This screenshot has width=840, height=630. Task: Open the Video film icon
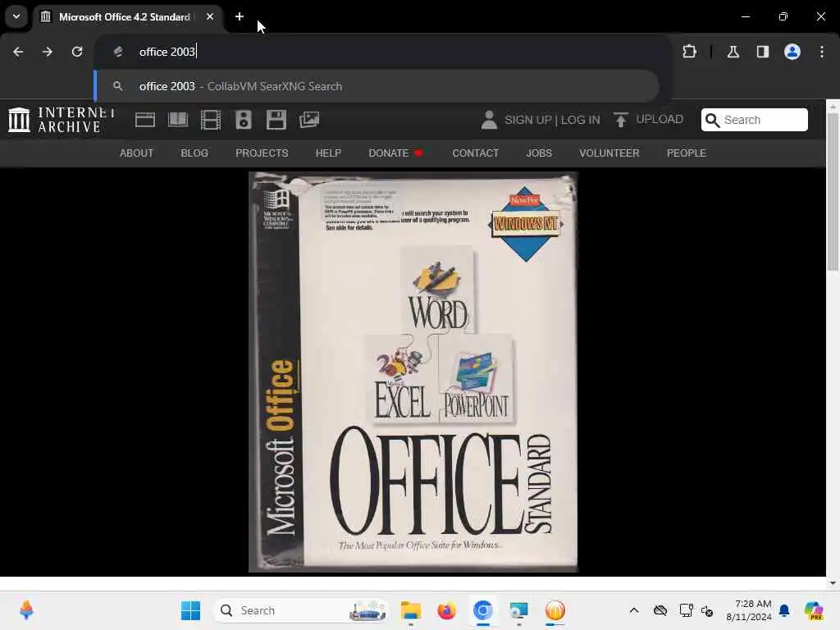click(211, 120)
